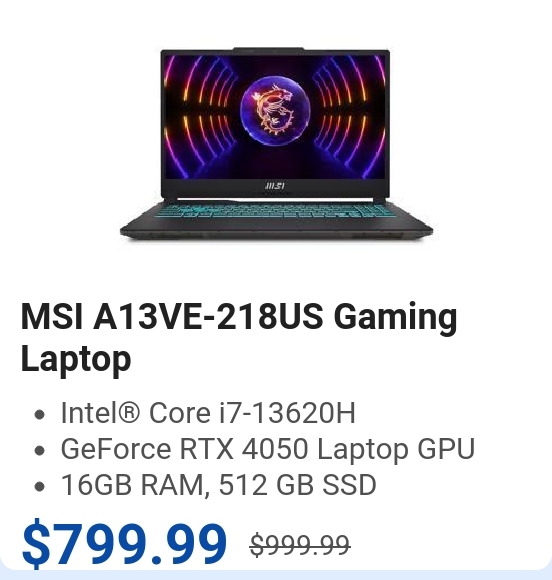Select 16GB RAM, 512 GB SSD spec
Image resolution: width=552 pixels, height=580 pixels.
point(218,485)
